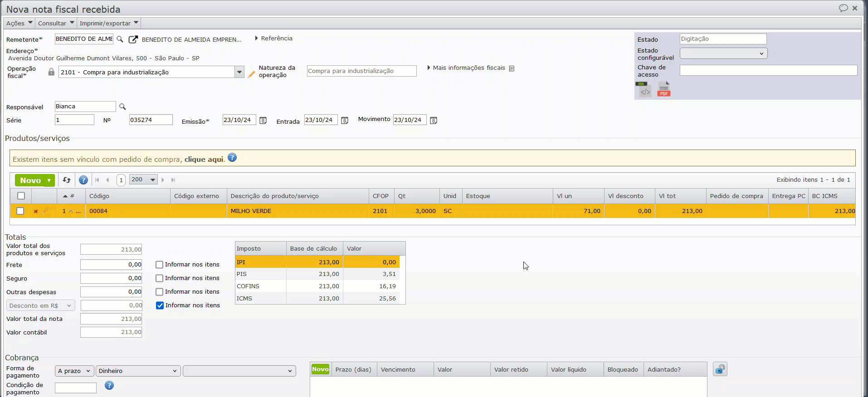The image size is (868, 397).
Task: Follow the 'clique aqui' link
Action: click(x=204, y=160)
